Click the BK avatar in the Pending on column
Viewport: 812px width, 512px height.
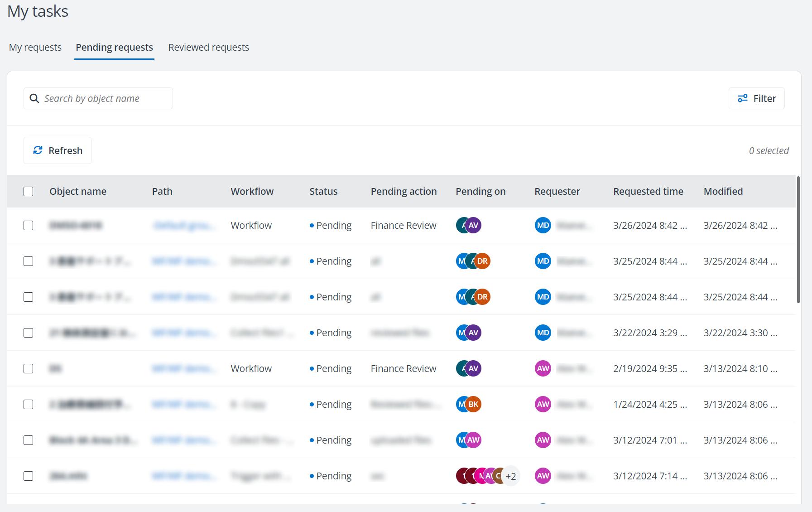[x=473, y=404]
